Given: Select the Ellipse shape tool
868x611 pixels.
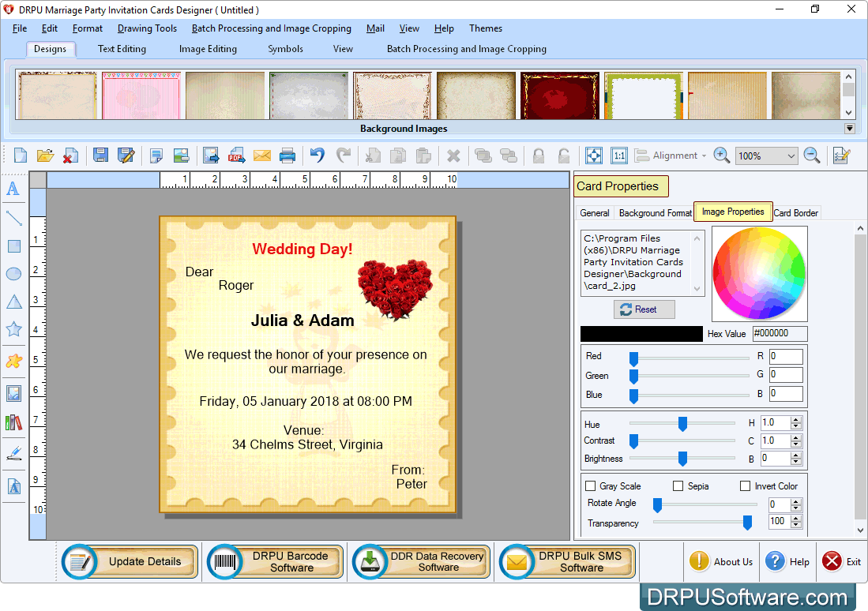Looking at the screenshot, I should click(x=14, y=273).
